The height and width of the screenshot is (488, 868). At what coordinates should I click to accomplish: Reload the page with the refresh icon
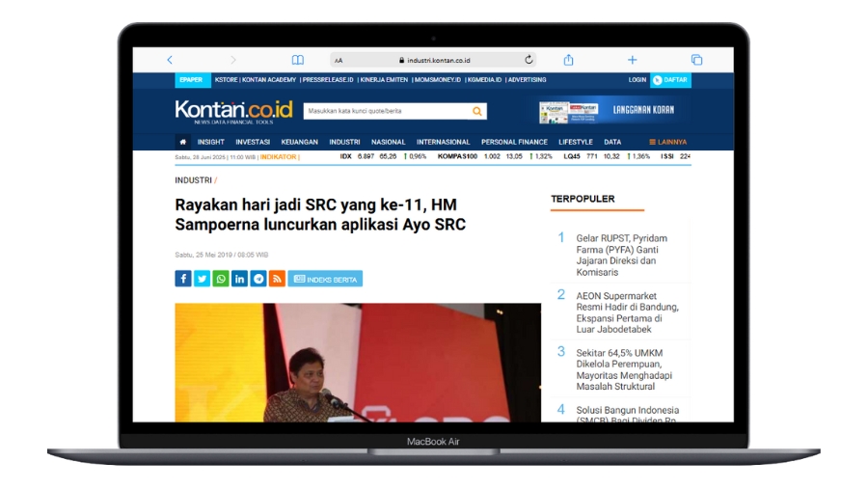529,60
